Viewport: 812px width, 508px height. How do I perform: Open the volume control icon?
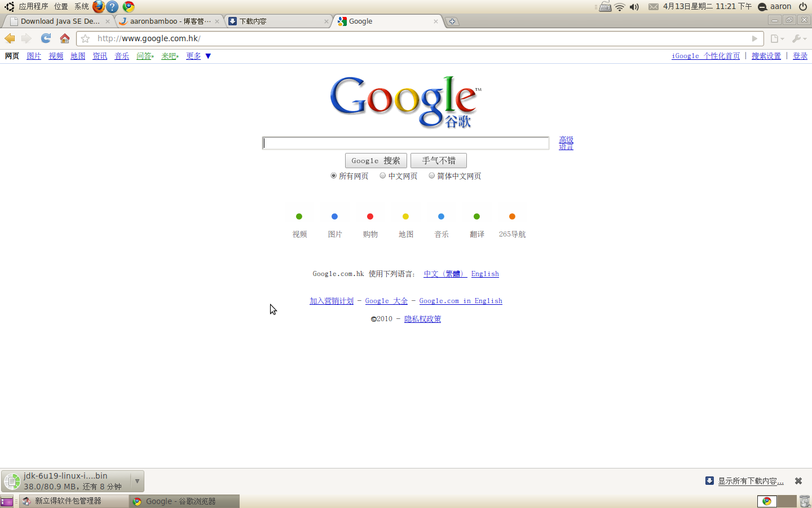pos(634,7)
